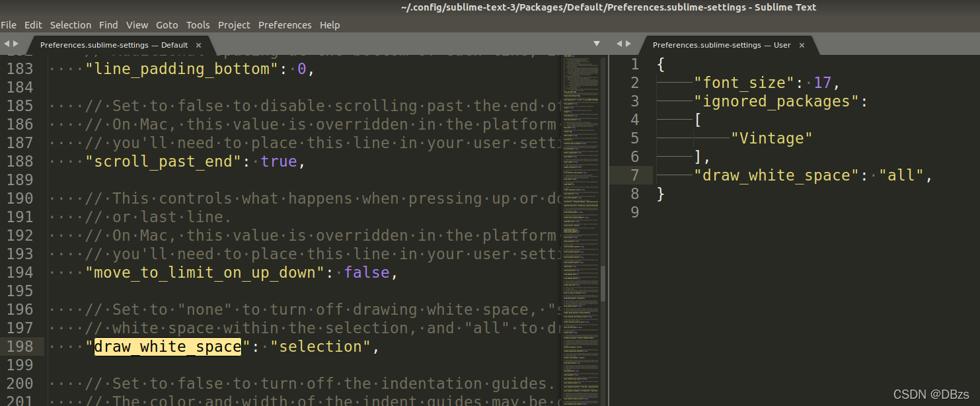Click the "all" value in User settings
This screenshot has width=980, height=406.
[x=901, y=175]
